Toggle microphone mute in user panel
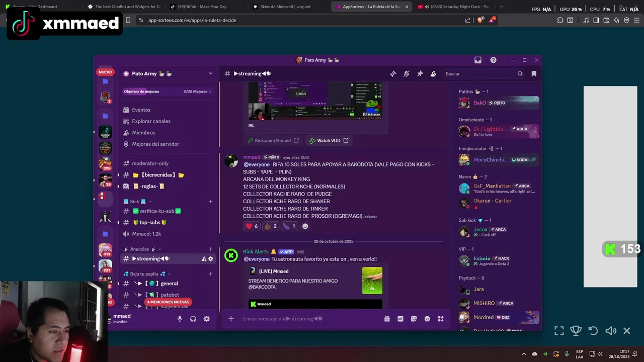644x362 pixels. [x=180, y=319]
